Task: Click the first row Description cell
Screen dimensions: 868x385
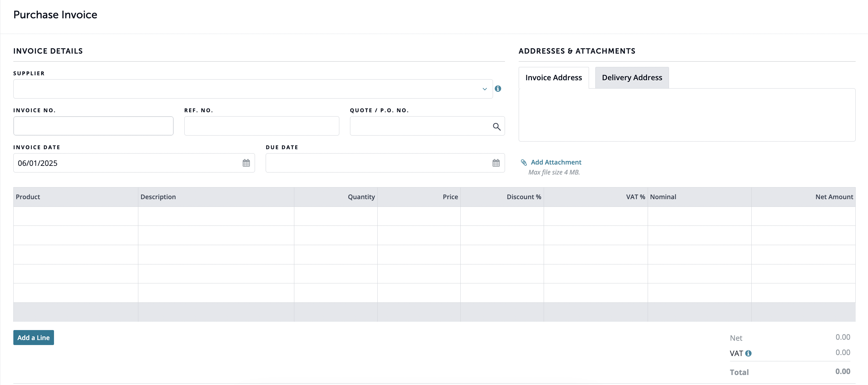Action: [216, 216]
